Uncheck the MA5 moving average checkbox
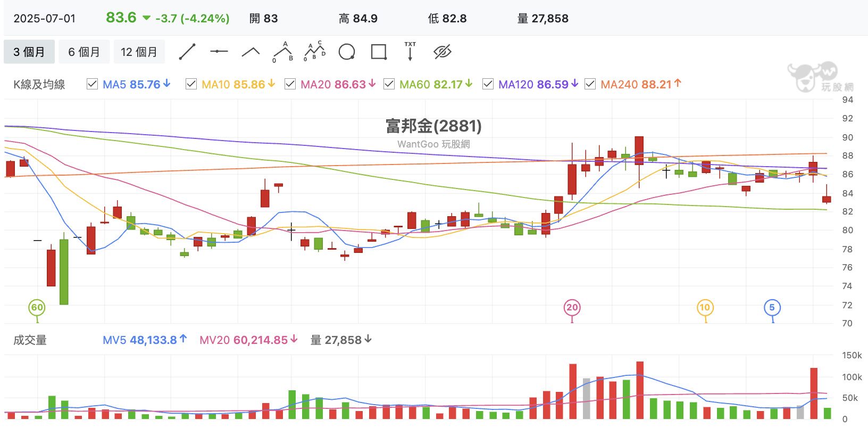The height and width of the screenshot is (427, 868). 92,84
